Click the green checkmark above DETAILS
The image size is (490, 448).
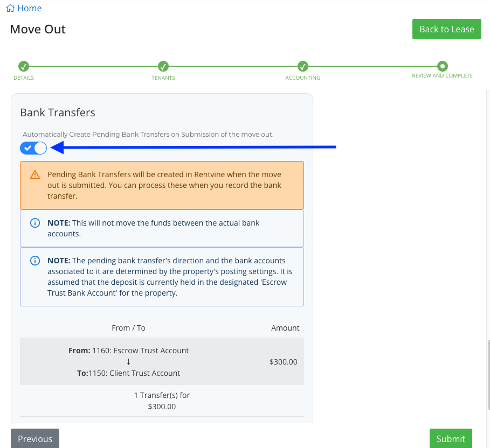coord(24,66)
